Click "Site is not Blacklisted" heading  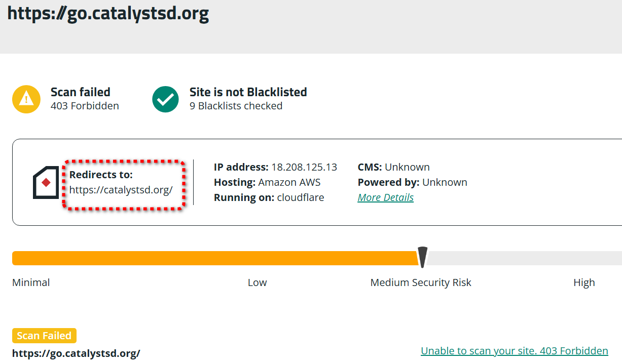[x=248, y=92]
